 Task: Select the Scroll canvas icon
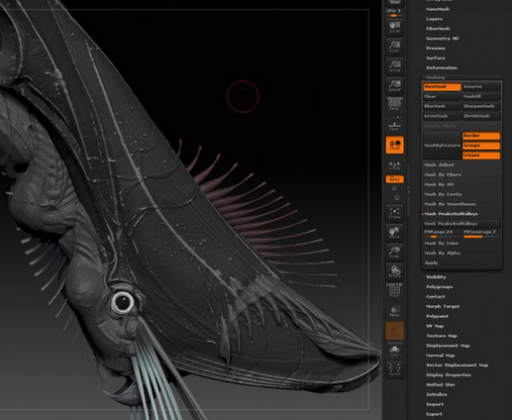click(x=394, y=27)
